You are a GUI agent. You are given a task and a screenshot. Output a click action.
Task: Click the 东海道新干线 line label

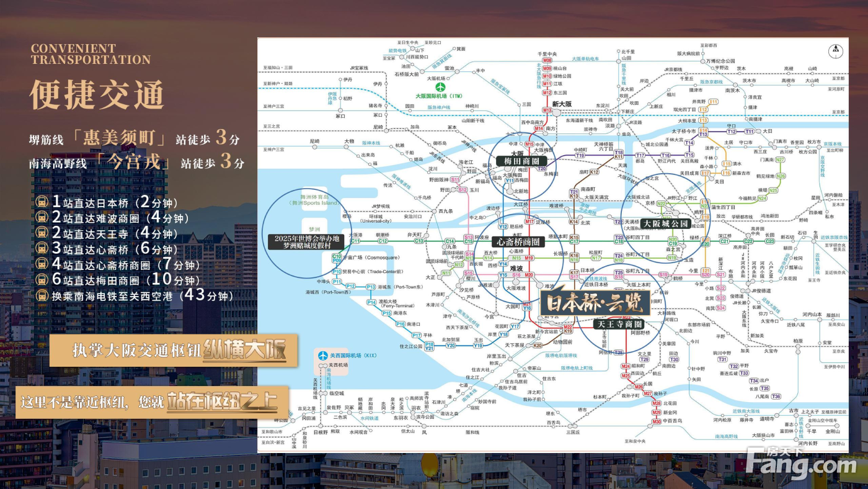[580, 120]
